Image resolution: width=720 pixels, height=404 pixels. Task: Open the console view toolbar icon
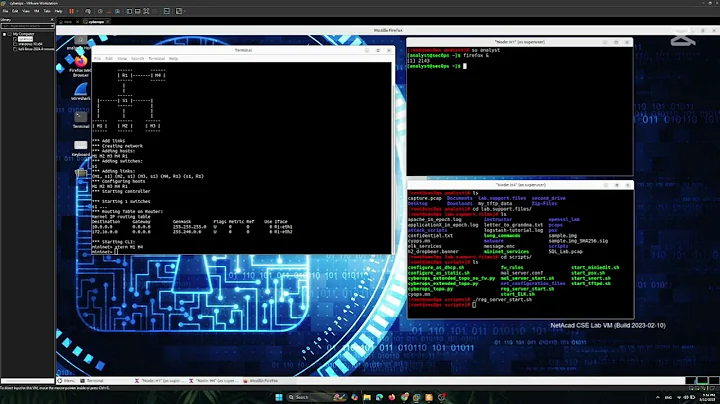[167, 11]
